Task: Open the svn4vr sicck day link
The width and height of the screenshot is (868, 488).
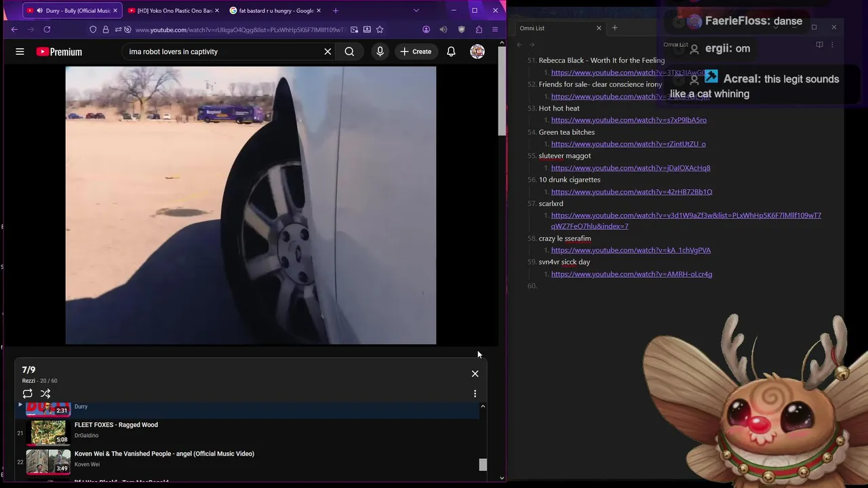Action: [631, 274]
